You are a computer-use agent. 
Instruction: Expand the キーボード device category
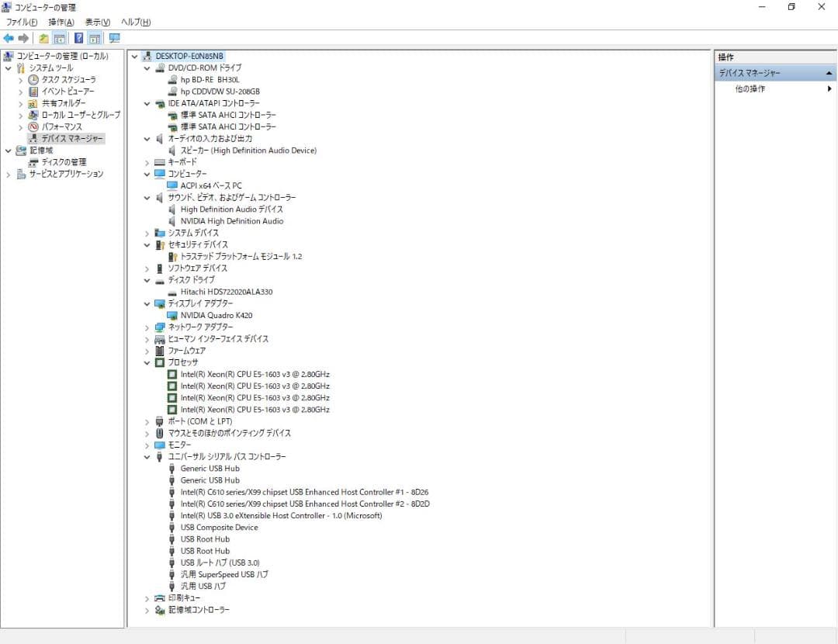147,162
